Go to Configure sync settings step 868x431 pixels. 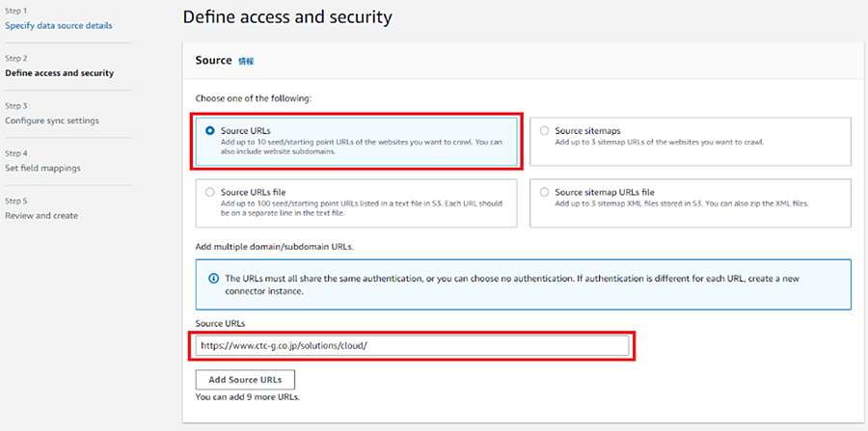click(52, 121)
